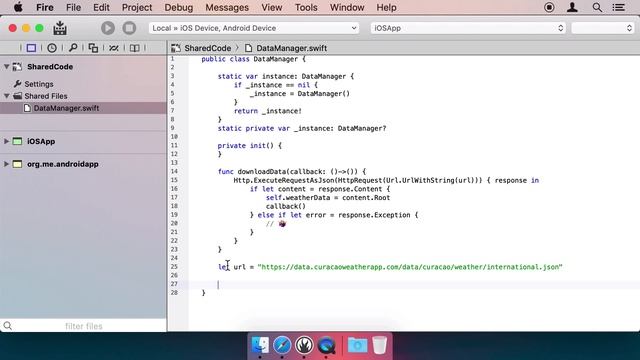Image resolution: width=640 pixels, height=360 pixels.
Task: Show the project tree view icon
Action: click(31, 48)
